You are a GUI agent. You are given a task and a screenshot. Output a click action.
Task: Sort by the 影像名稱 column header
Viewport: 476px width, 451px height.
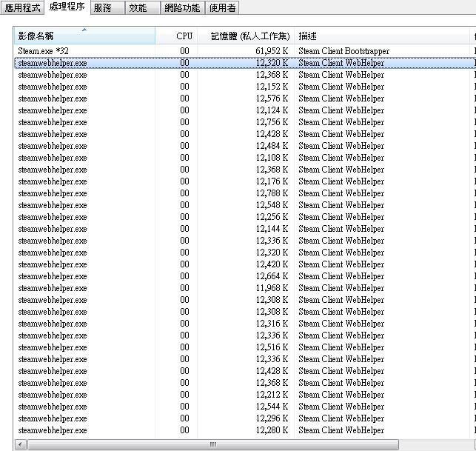[x=84, y=36]
